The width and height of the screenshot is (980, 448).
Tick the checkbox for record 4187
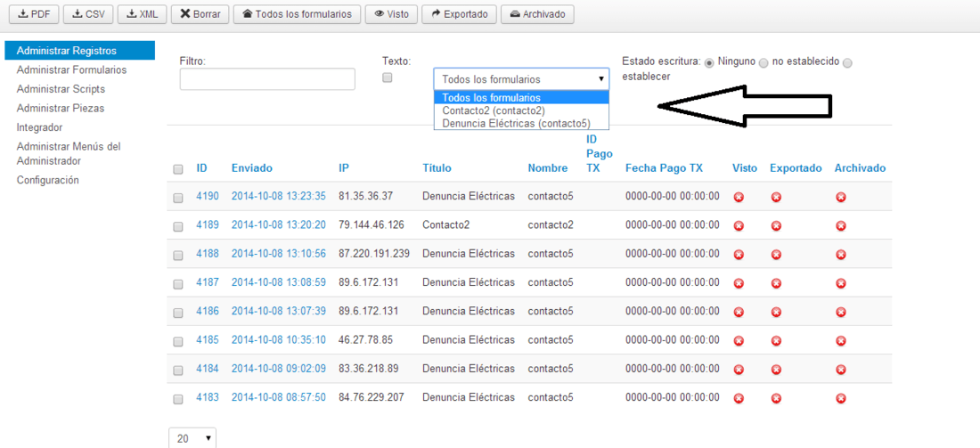pos(178,283)
